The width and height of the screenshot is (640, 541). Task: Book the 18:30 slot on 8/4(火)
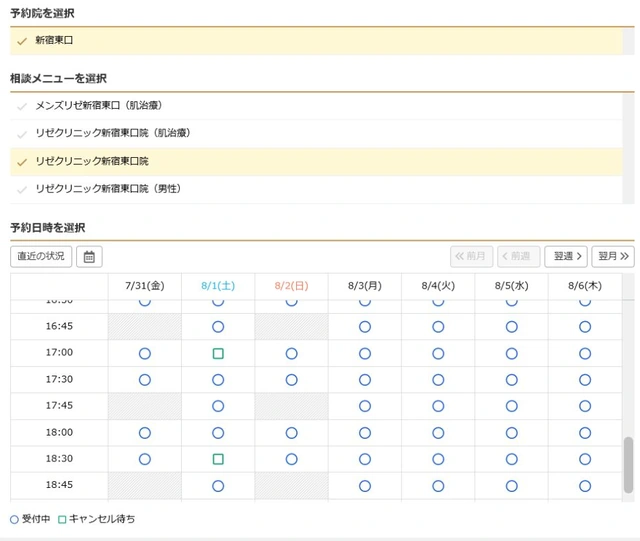[438, 459]
